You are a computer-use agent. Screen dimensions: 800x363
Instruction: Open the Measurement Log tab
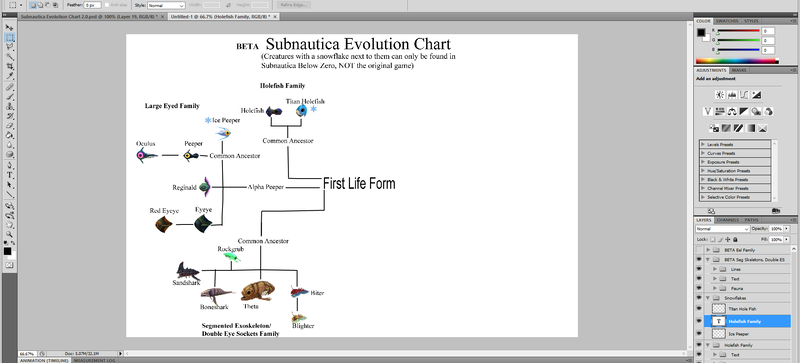pyautogui.click(x=95, y=360)
